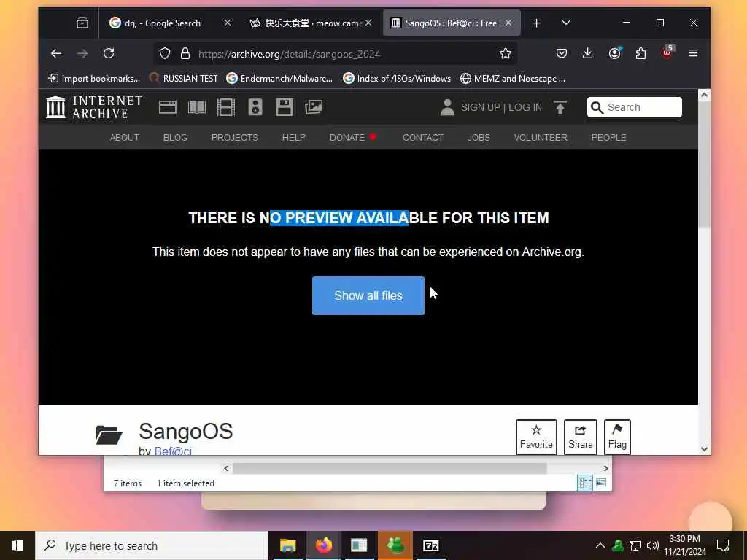Open Index of /ISOs/Windows bookmark
The width and height of the screenshot is (747, 560).
click(397, 79)
